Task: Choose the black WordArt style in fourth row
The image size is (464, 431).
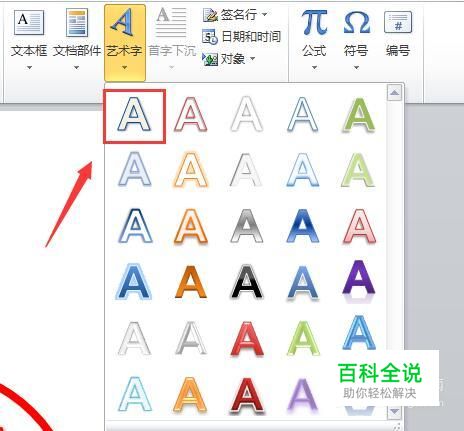Action: click(247, 282)
